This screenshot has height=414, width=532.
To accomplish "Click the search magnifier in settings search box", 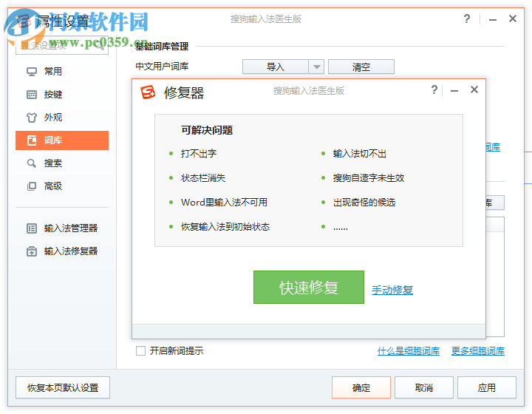I will [x=100, y=46].
